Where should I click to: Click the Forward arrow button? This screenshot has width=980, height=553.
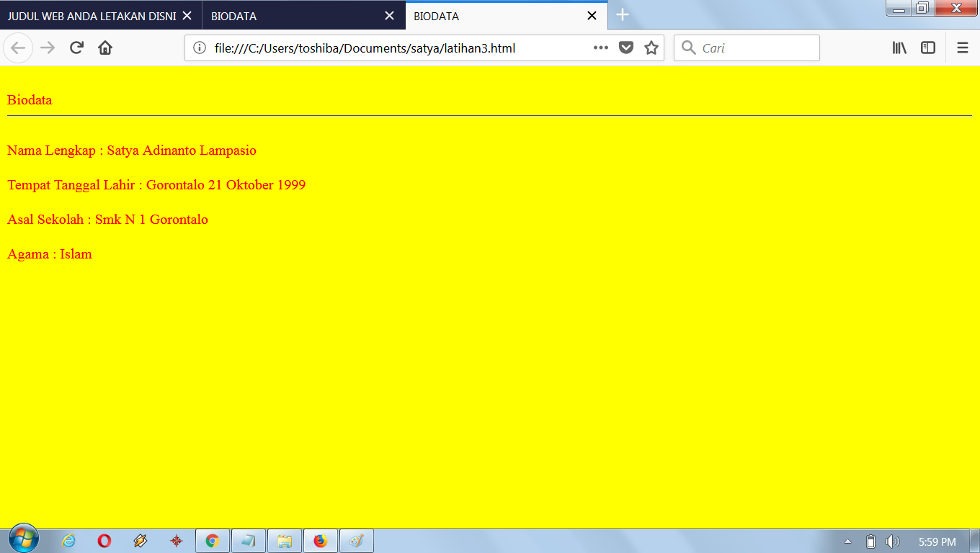(48, 48)
